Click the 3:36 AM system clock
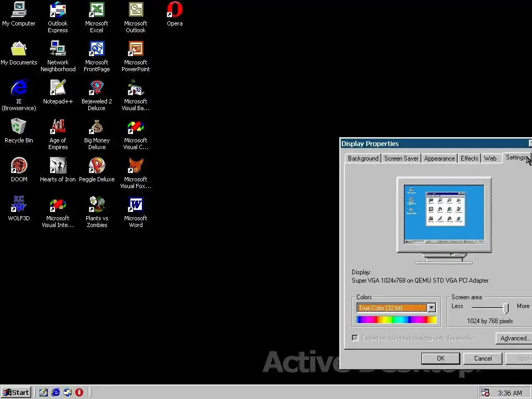This screenshot has height=399, width=532. tap(510, 393)
